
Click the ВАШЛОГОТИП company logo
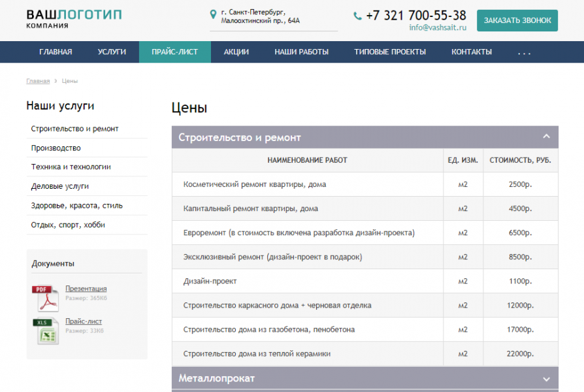click(x=74, y=18)
